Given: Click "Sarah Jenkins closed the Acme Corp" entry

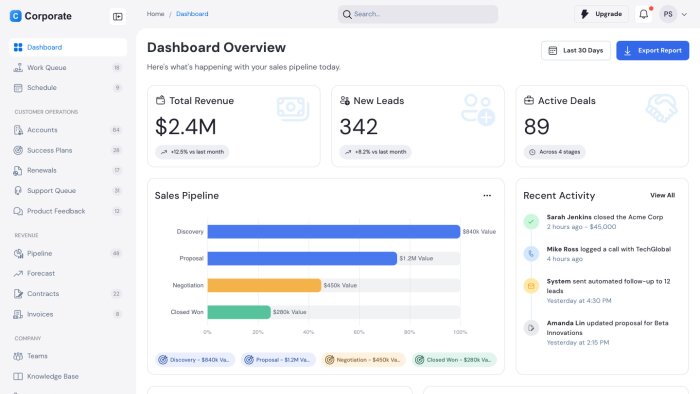Looking at the screenshot, I should click(x=605, y=217).
